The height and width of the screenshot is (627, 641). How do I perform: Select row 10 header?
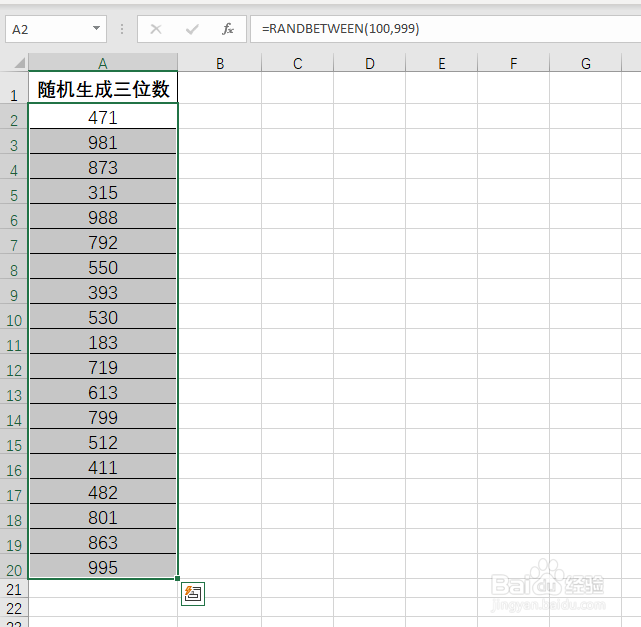pyautogui.click(x=14, y=316)
